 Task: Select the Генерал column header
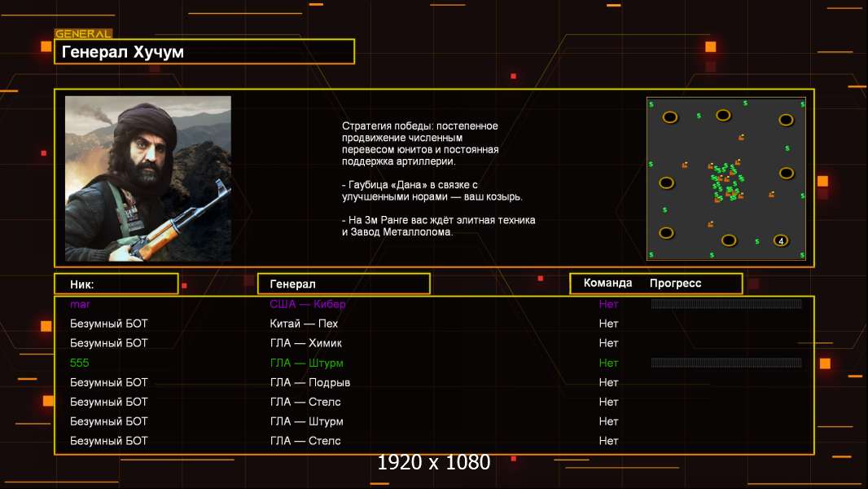344,284
